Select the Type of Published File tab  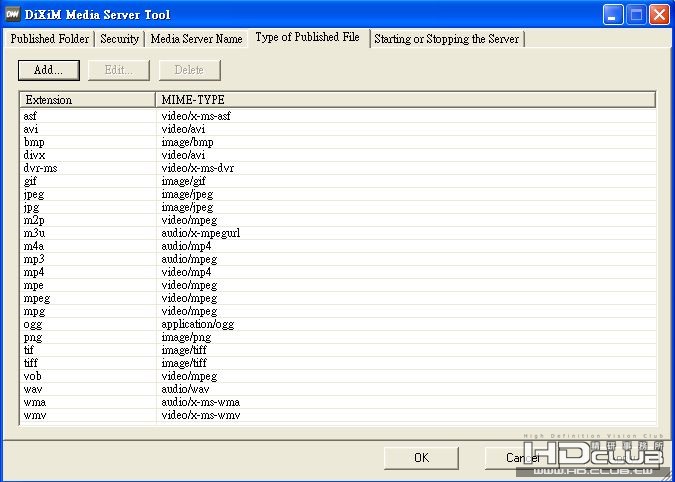pyautogui.click(x=307, y=37)
